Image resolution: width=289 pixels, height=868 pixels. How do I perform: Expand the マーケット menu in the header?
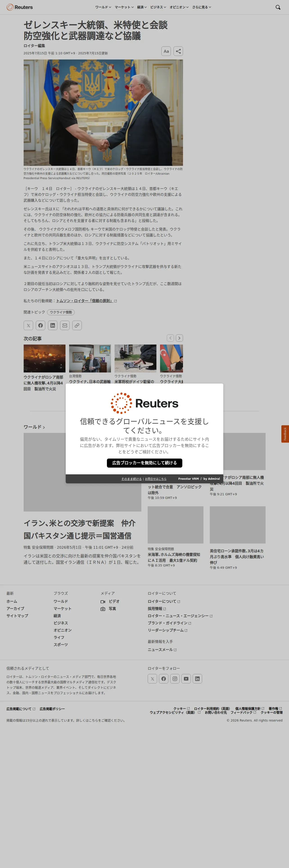point(124,7)
